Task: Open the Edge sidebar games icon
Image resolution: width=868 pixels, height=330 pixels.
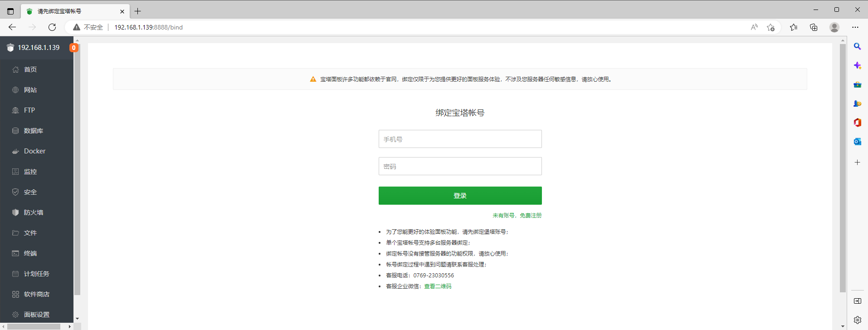Action: 857,103
